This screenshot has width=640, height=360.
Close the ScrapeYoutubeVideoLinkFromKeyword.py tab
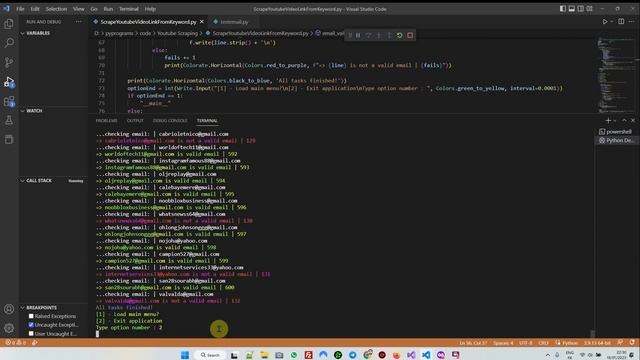[x=202, y=22]
